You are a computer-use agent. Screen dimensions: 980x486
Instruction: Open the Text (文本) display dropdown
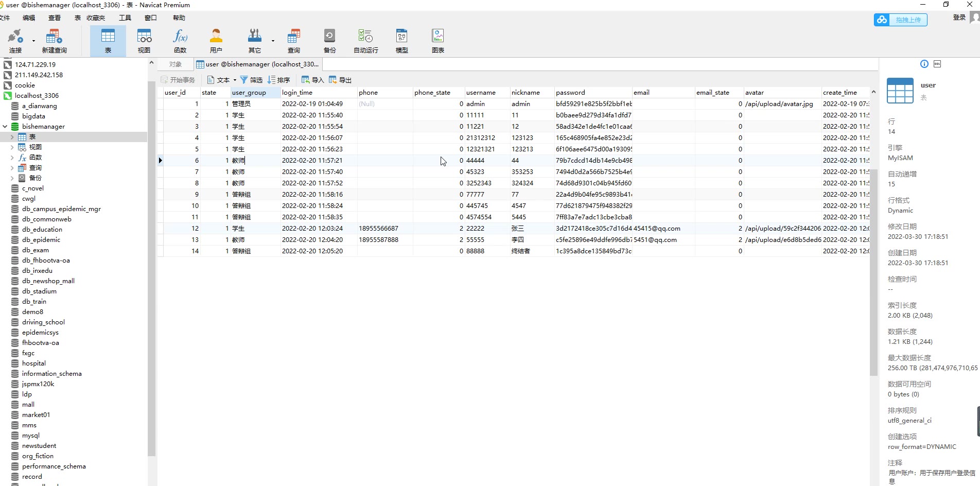pyautogui.click(x=222, y=80)
